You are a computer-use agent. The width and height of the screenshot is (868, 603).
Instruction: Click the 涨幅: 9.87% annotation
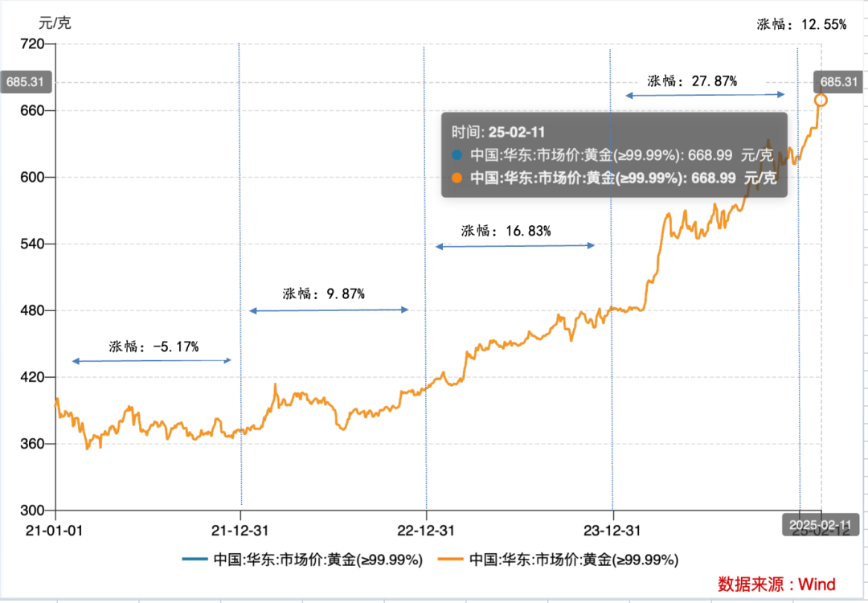[324, 293]
